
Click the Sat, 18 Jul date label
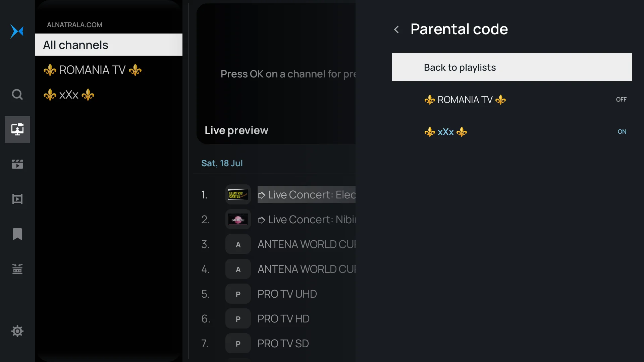coord(222,163)
